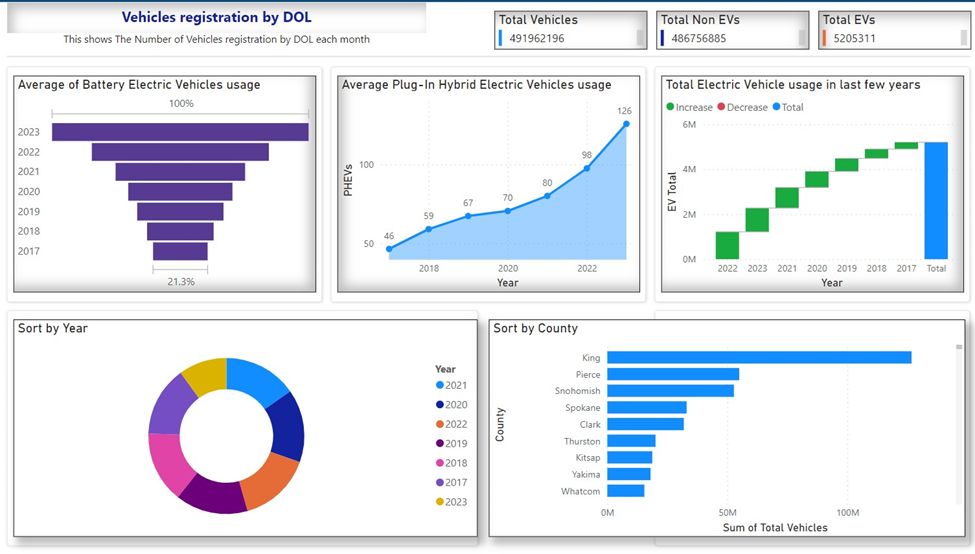Click the pink 2018 legend marker
The image size is (975, 554).
coord(440,463)
